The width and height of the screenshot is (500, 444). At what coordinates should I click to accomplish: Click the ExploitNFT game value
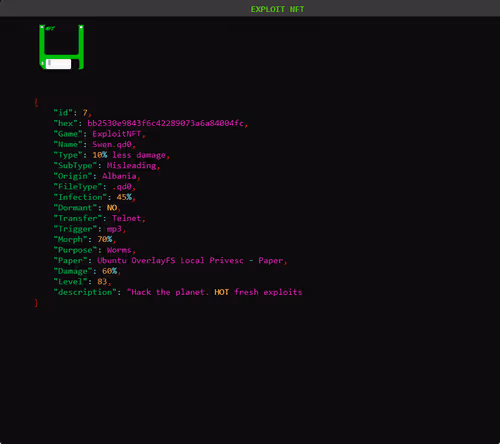click(117, 134)
